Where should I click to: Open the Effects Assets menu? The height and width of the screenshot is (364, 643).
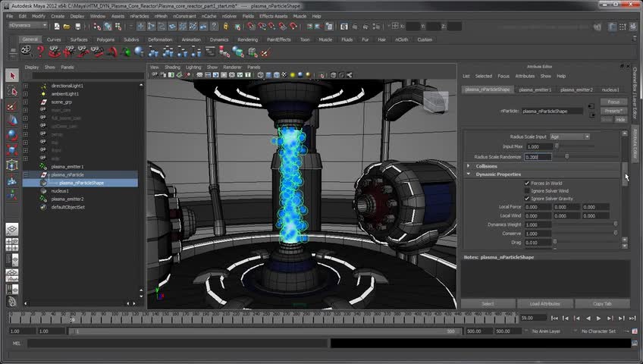point(274,17)
